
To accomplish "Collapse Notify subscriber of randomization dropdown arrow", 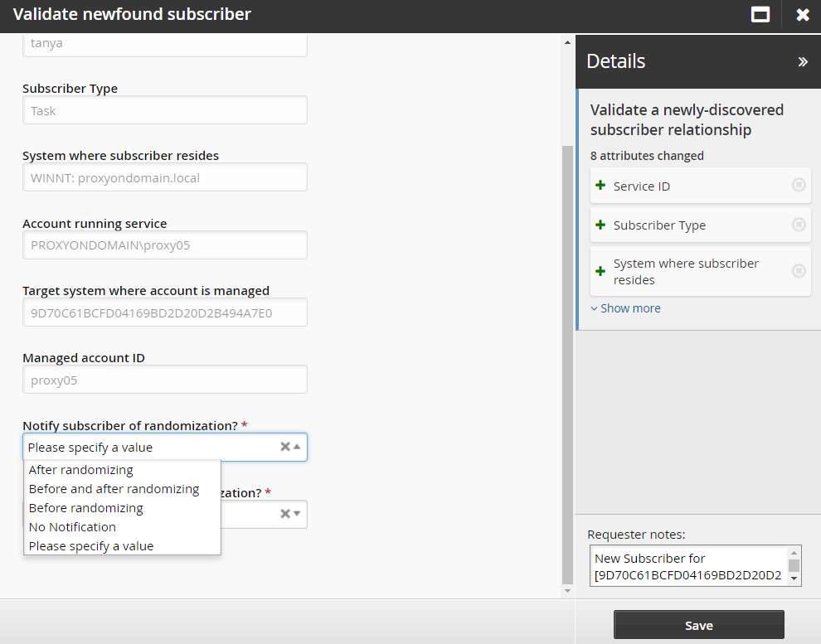I will pos(297,447).
